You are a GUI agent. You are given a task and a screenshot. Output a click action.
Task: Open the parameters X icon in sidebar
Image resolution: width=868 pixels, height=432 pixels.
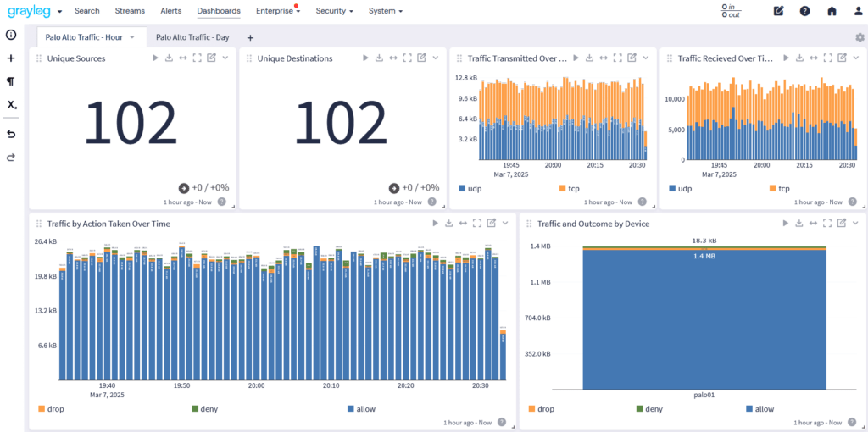(x=11, y=105)
